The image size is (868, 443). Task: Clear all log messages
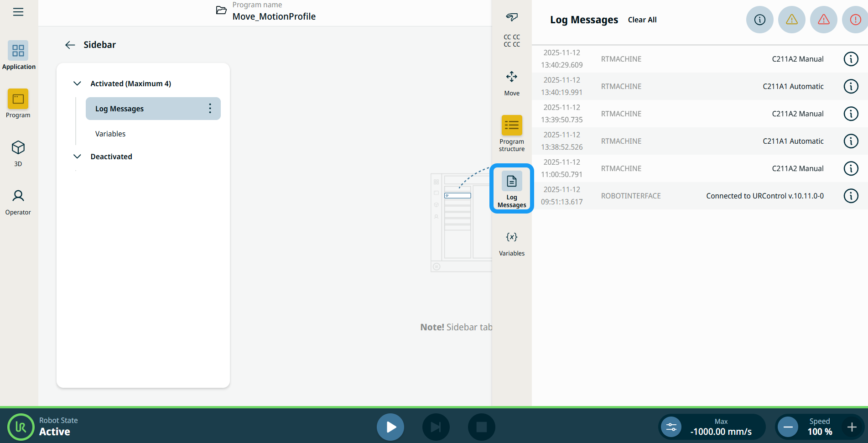tap(642, 20)
